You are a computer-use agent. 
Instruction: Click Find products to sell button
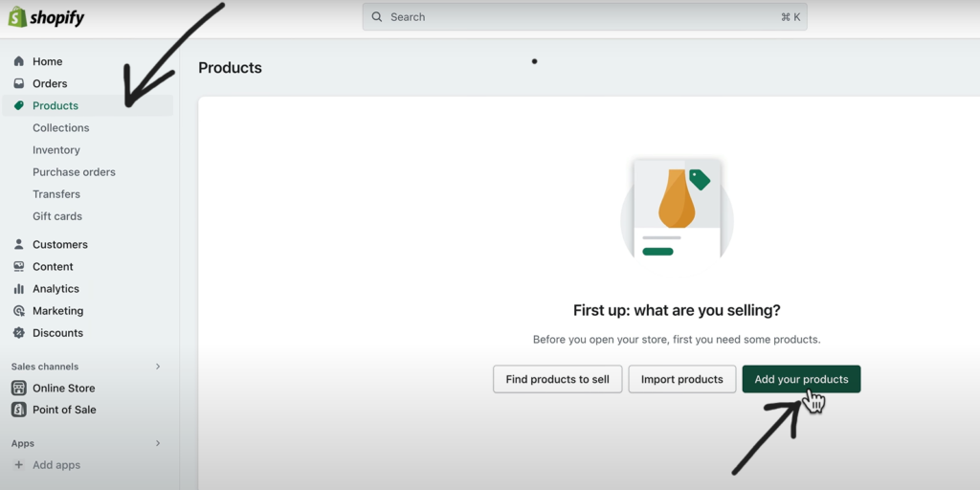click(x=558, y=379)
